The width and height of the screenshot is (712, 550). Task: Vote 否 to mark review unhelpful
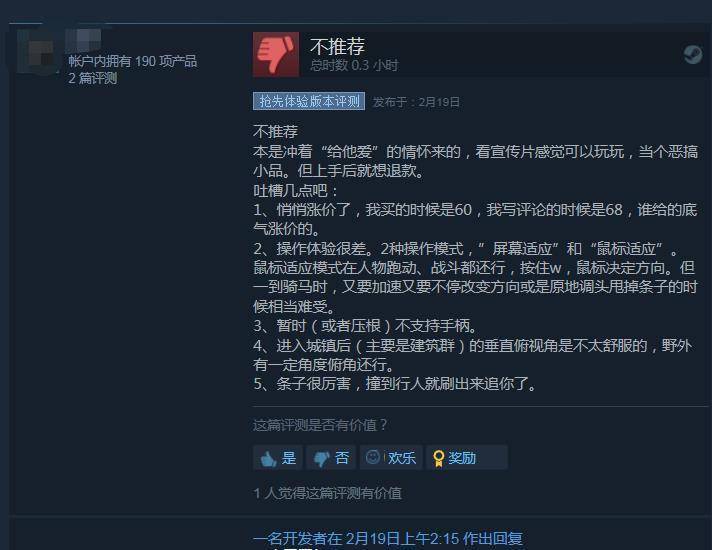click(x=331, y=457)
